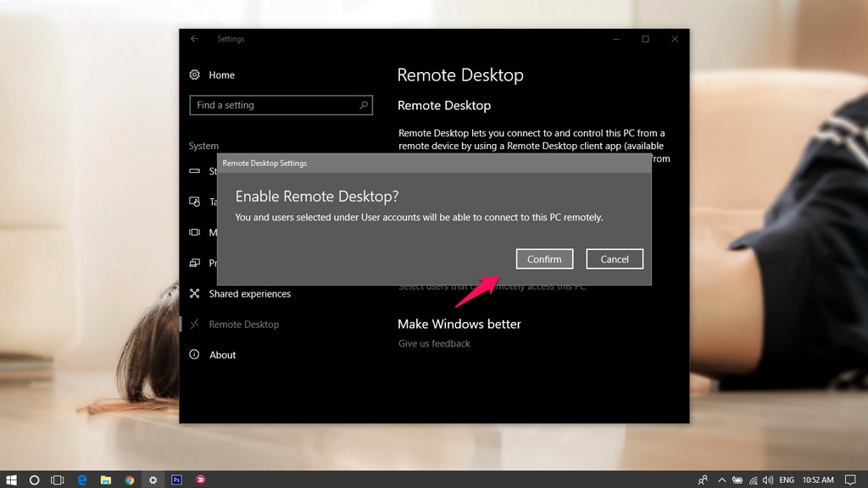Image resolution: width=868 pixels, height=488 pixels.
Task: Show hidden tray icons chevron
Action: [x=722, y=480]
